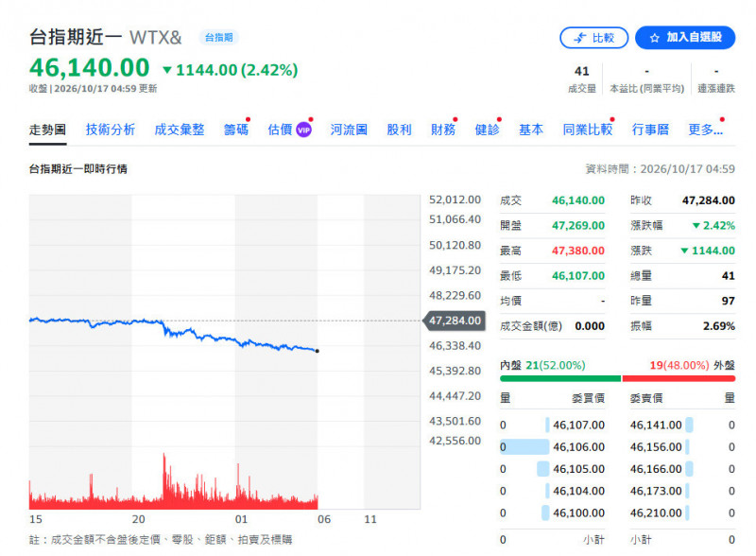
Task: Click the 47,284.00 price marker on chart
Action: 455,321
